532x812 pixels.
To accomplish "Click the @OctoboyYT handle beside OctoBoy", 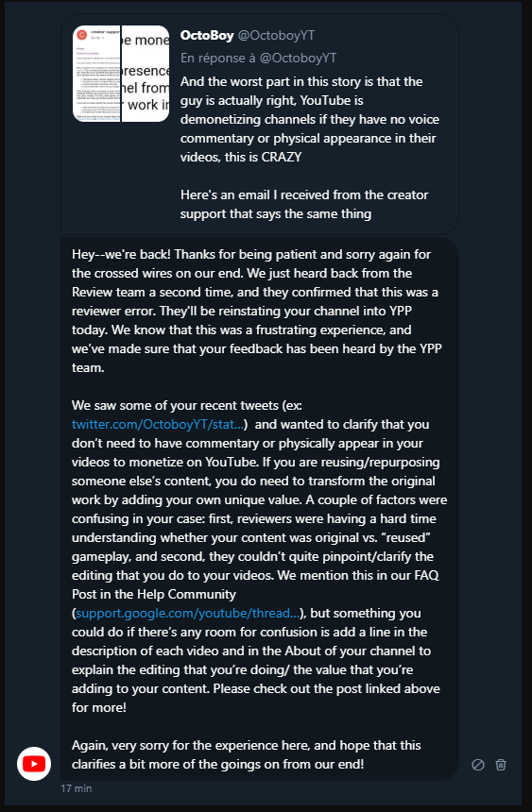I will pos(276,35).
